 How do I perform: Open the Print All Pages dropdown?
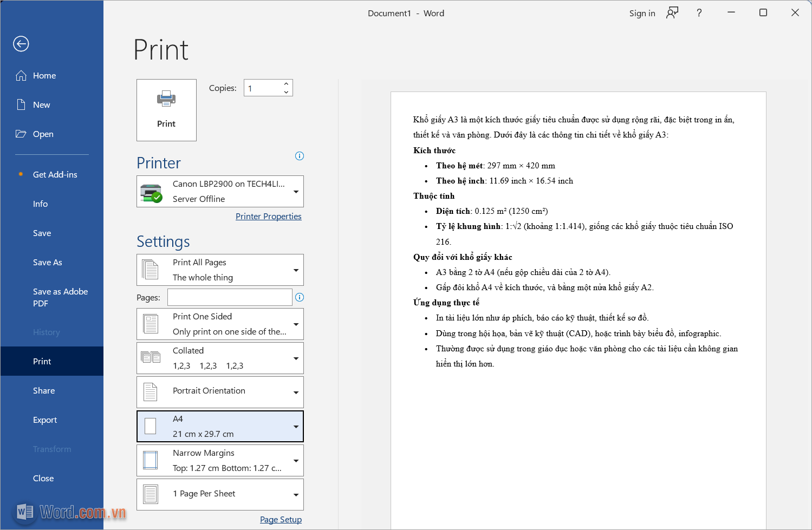(296, 270)
